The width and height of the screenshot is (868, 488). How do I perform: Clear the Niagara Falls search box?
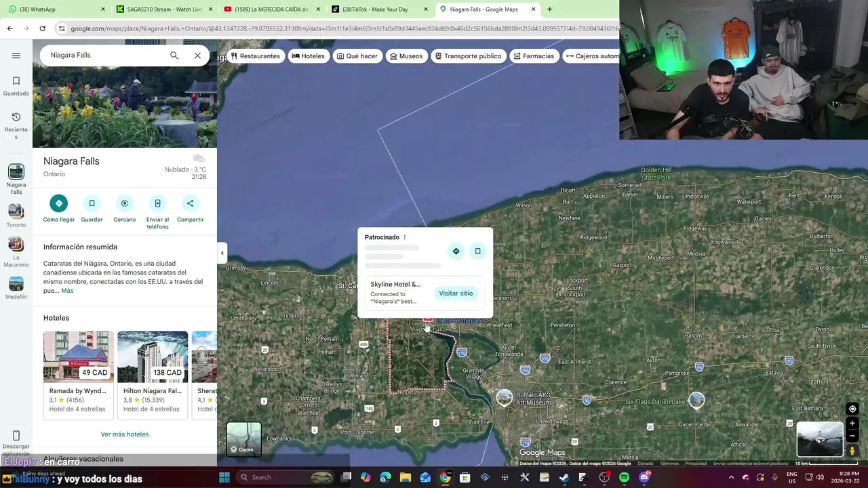197,56
